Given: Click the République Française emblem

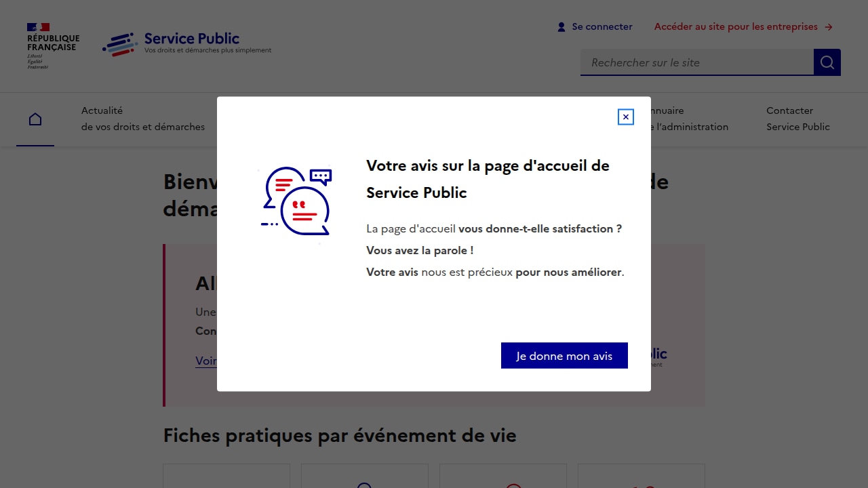Looking at the screenshot, I should point(53,45).
